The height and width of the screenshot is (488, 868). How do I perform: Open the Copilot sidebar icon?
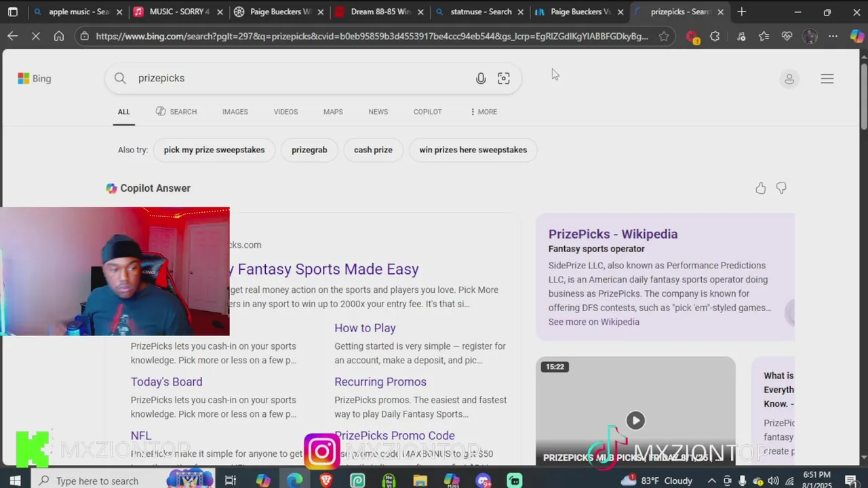click(x=857, y=37)
